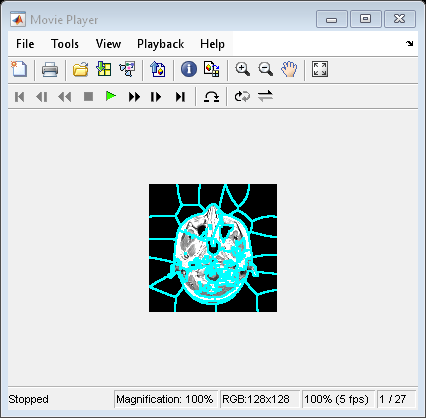Toggle forward/backward playback mode button
Viewport: 426px width, 418px height.
pos(265,97)
